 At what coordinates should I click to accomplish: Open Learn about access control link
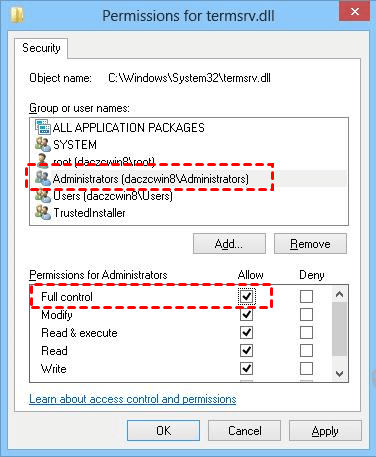pos(133,399)
